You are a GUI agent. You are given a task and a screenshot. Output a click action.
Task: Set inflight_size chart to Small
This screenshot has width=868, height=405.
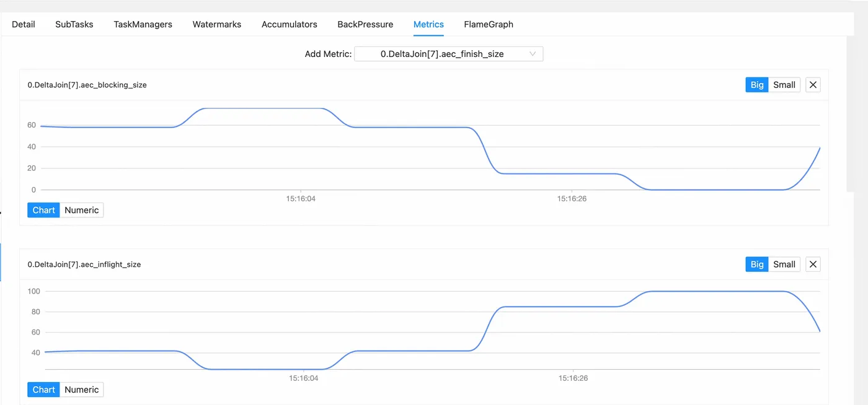(x=784, y=264)
